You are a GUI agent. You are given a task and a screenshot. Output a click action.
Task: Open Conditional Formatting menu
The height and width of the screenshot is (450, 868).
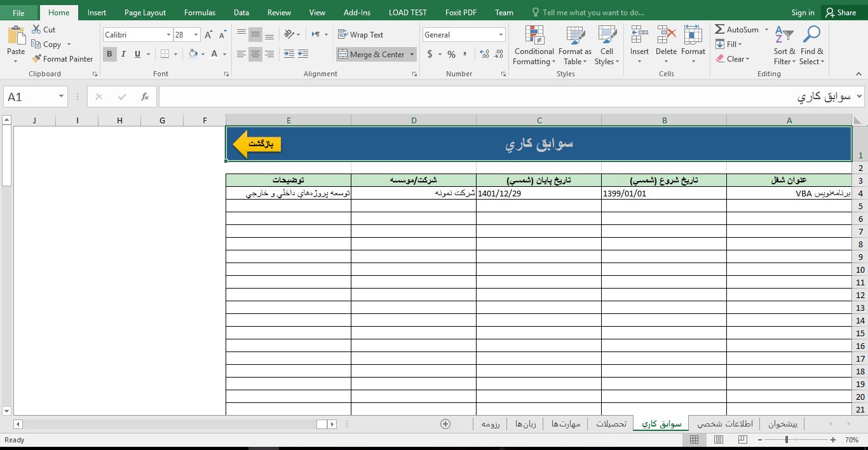click(x=534, y=46)
